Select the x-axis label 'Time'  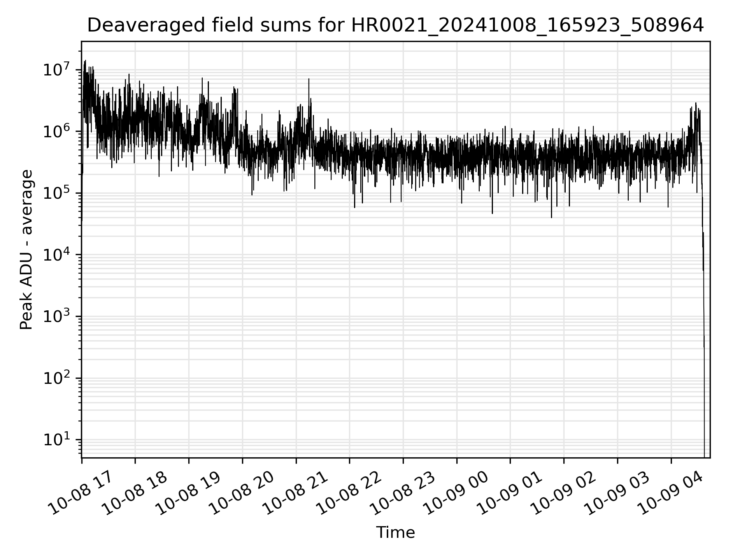pos(395,532)
